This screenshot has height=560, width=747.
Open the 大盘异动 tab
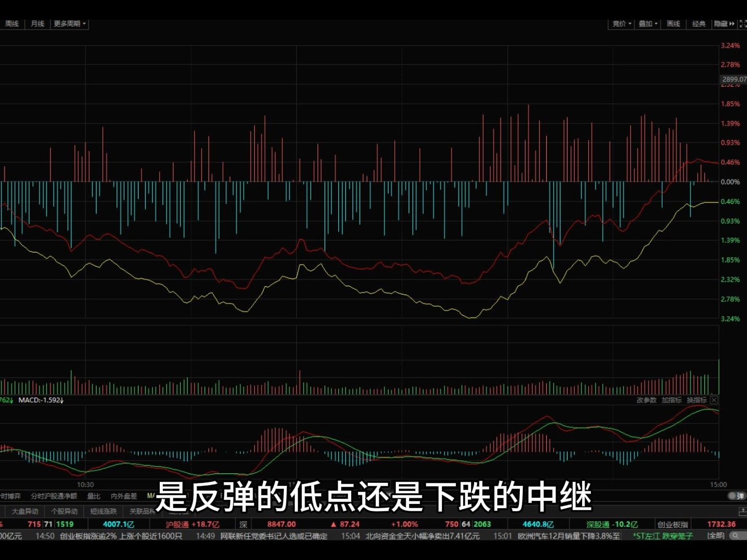click(x=25, y=511)
